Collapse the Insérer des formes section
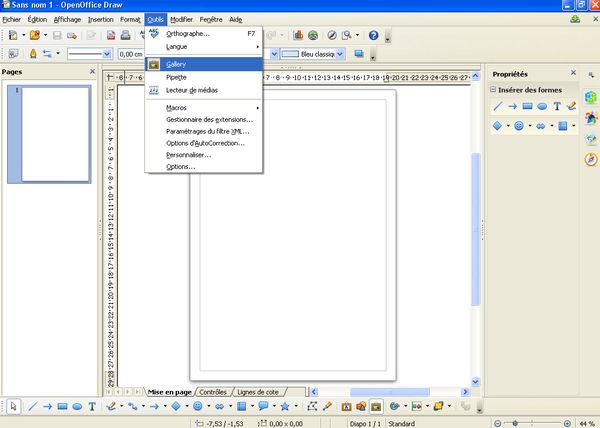Image resolution: width=600 pixels, height=428 pixels. click(493, 90)
